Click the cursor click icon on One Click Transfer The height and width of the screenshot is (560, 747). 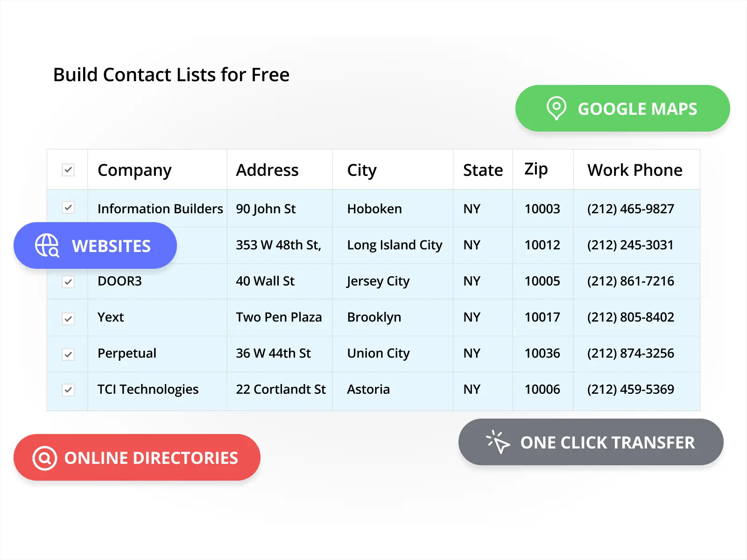click(498, 442)
